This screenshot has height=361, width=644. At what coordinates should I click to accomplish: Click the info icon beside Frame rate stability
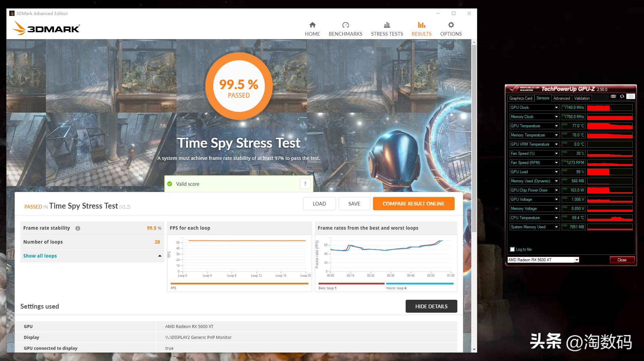(78, 228)
